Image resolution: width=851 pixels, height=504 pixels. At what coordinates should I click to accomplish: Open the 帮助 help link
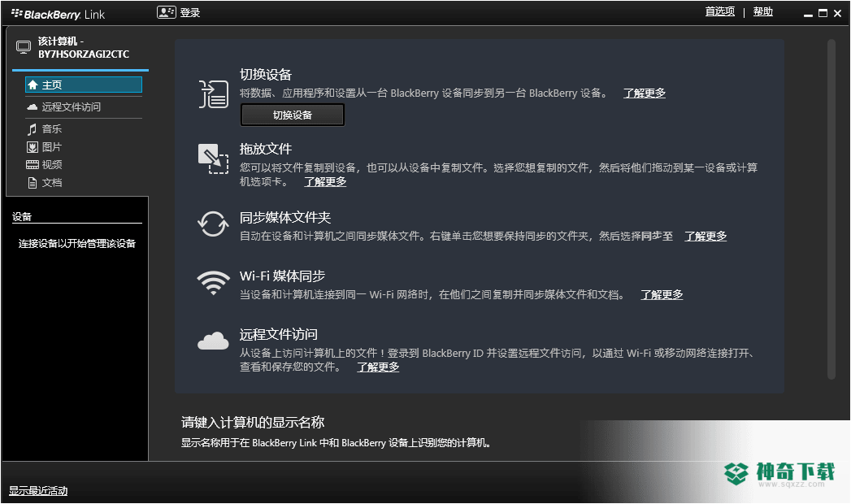click(x=762, y=11)
